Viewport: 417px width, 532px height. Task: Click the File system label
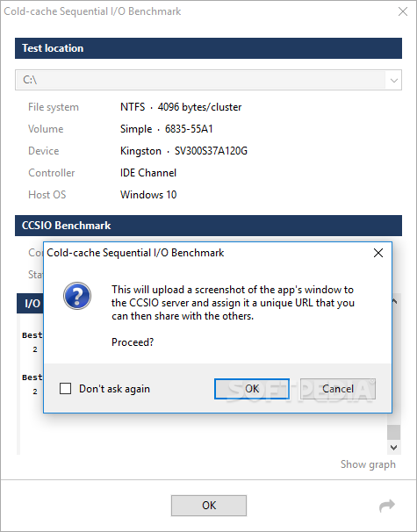(x=54, y=107)
